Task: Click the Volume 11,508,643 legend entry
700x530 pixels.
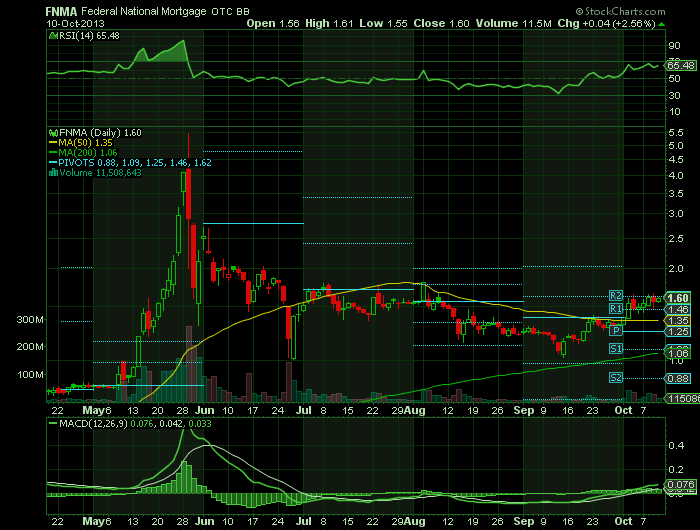Action: tap(100, 173)
